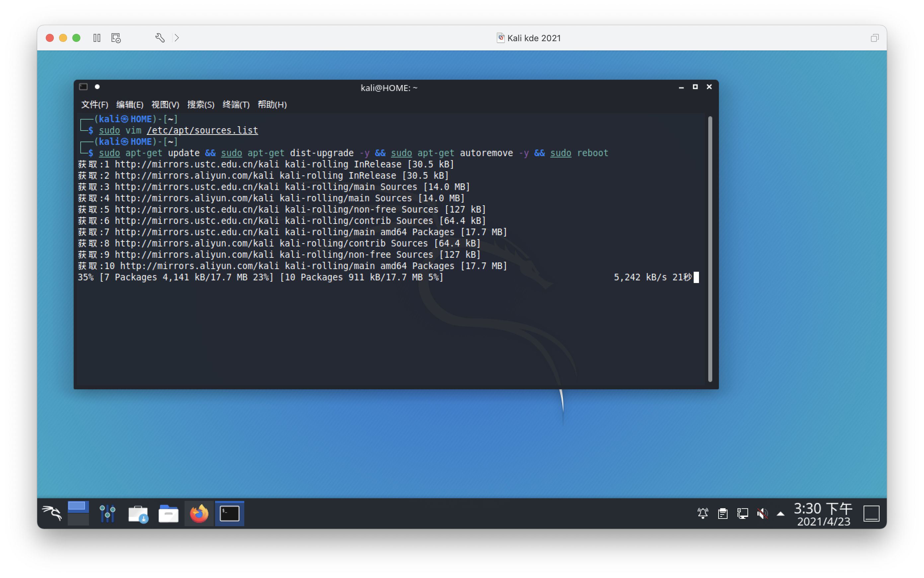
Task: Close the kali@HOME terminal window
Action: coord(709,87)
